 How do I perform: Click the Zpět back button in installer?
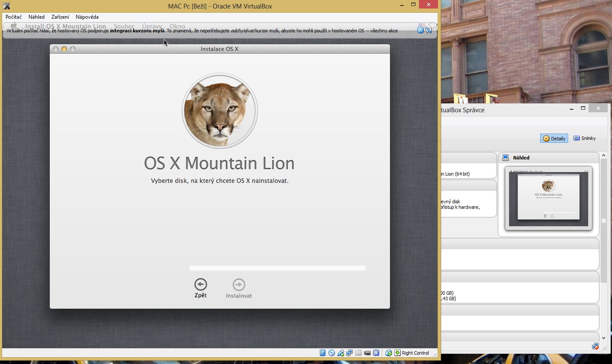pyautogui.click(x=201, y=288)
